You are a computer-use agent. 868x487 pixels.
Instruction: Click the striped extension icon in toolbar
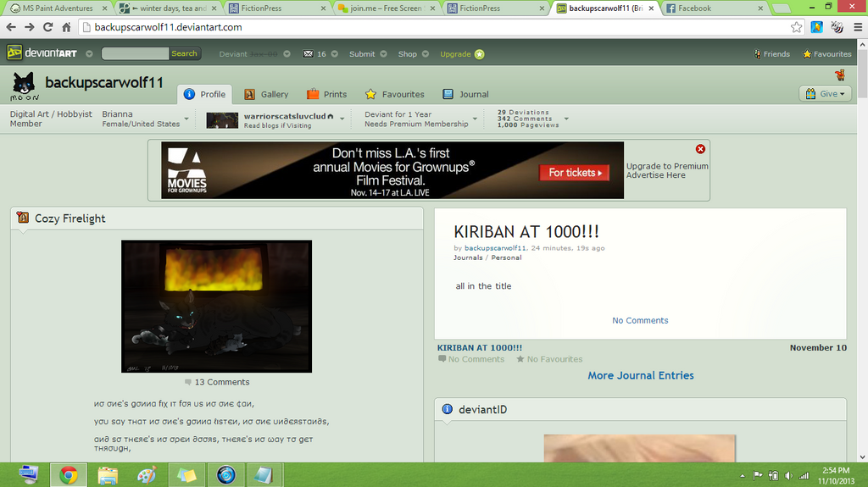point(837,27)
